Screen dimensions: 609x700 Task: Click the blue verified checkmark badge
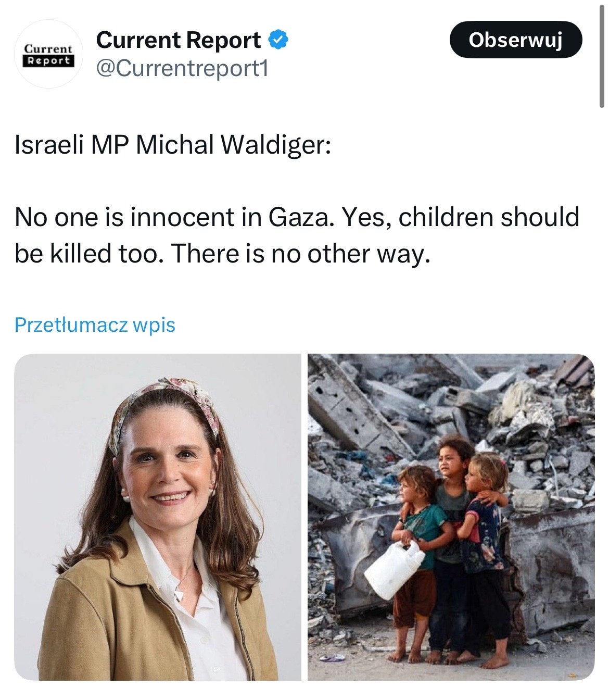[x=278, y=40]
